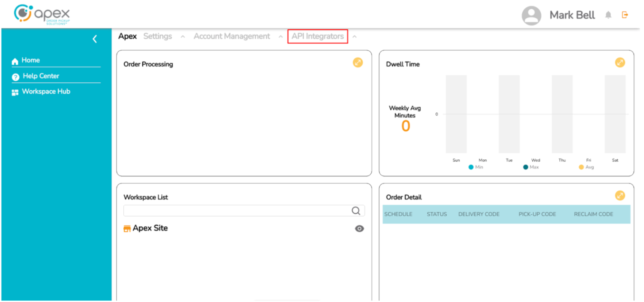Expand the chevron next to Account Management

(280, 37)
